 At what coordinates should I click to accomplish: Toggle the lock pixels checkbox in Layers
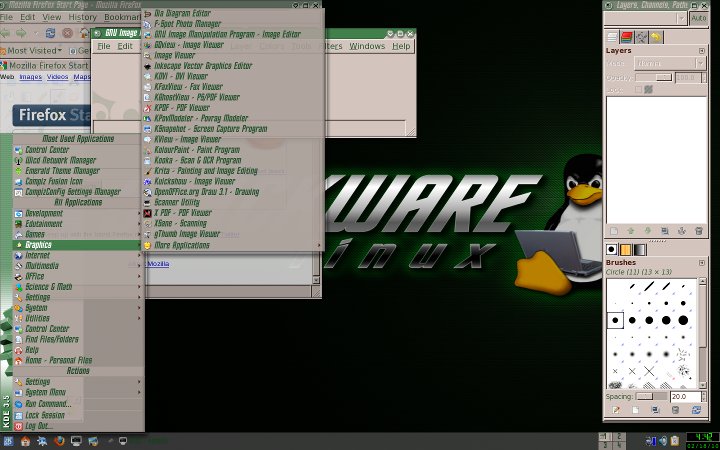pyautogui.click(x=638, y=90)
